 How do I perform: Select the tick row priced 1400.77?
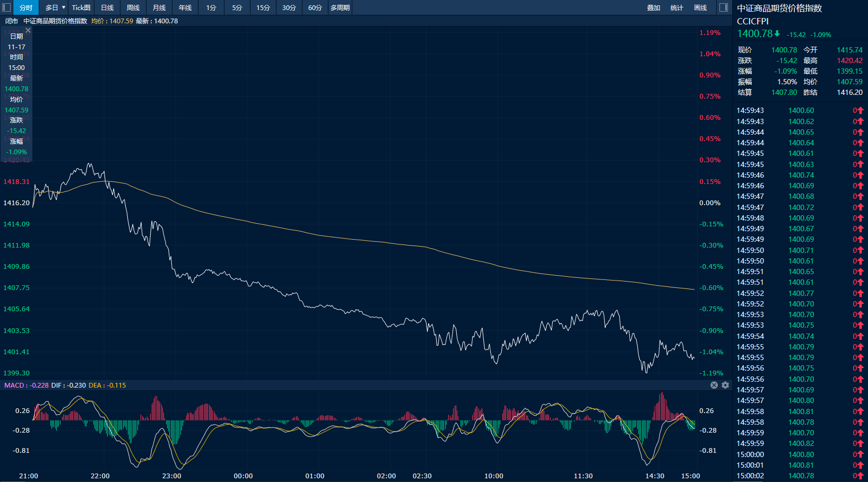coord(800,293)
